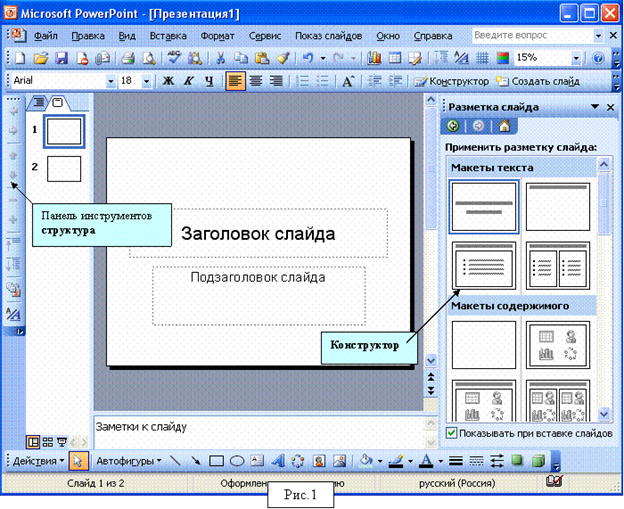Image resolution: width=624 pixels, height=509 pixels.
Task: Toggle Center alignment
Action: (x=256, y=81)
